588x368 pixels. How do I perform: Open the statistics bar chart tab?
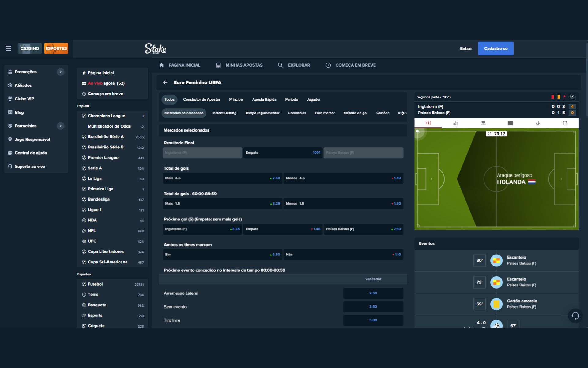pyautogui.click(x=455, y=123)
